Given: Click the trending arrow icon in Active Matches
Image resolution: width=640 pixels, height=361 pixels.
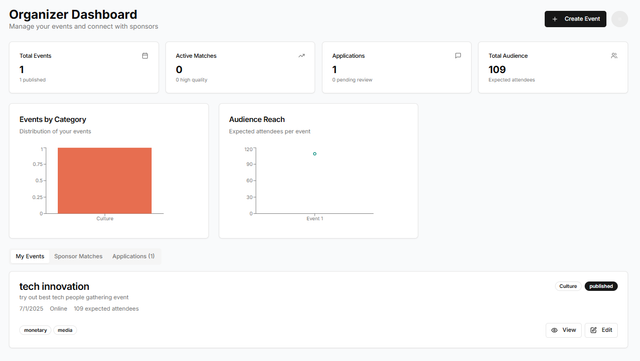Looking at the screenshot, I should pyautogui.click(x=301, y=56).
